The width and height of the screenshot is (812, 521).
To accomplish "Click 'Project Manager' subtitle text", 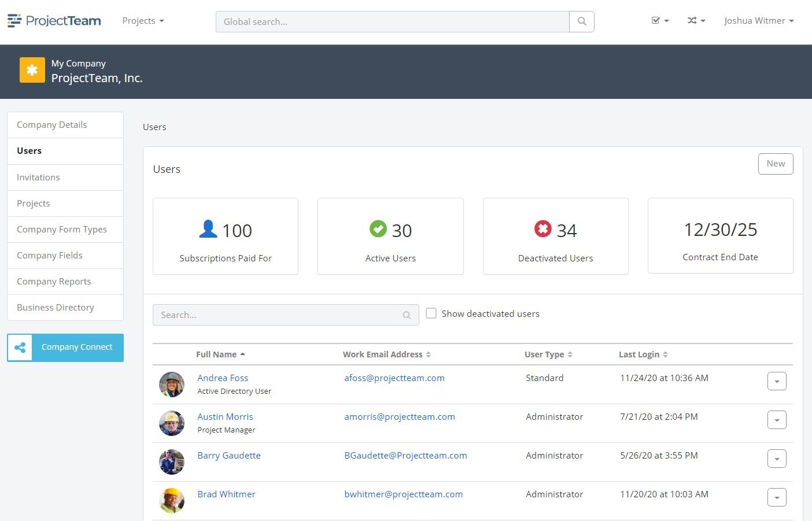I will tap(226, 430).
